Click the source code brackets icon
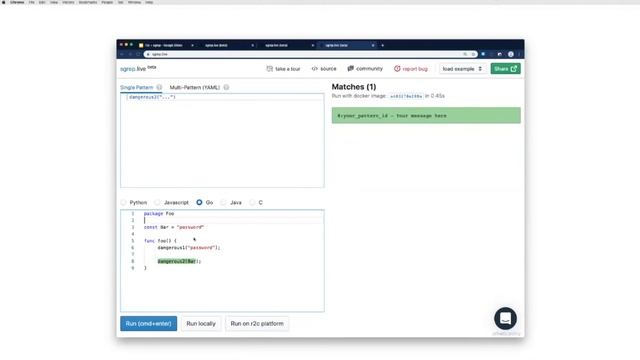Viewport: 640px width, 360px height. pos(315,69)
